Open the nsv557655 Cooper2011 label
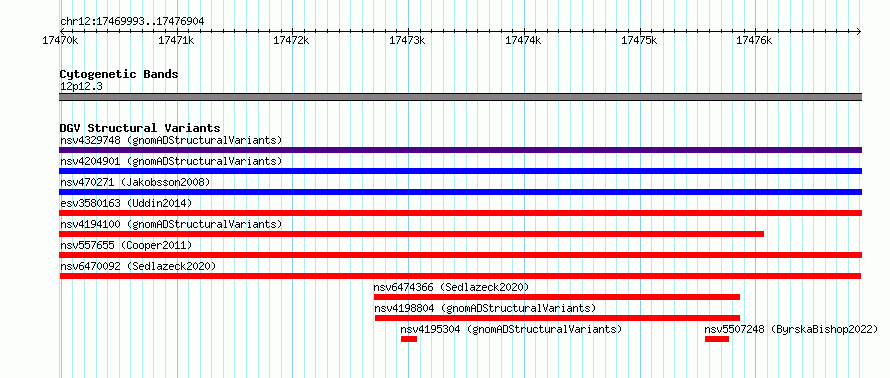The width and height of the screenshot is (890, 378). tap(126, 245)
